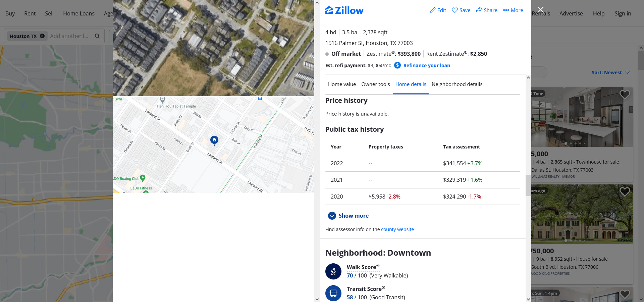Open the aerial satellite photo
The image size is (644, 302).
tap(213, 48)
